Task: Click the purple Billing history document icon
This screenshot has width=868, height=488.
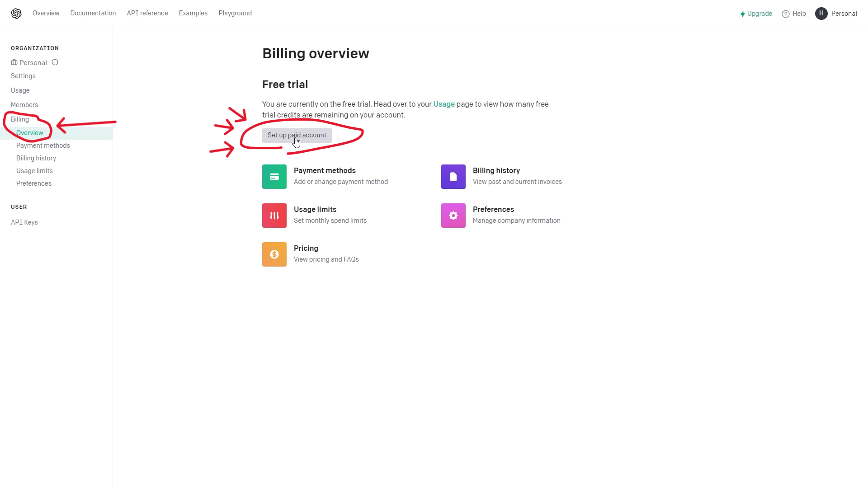Action: pyautogui.click(x=453, y=177)
